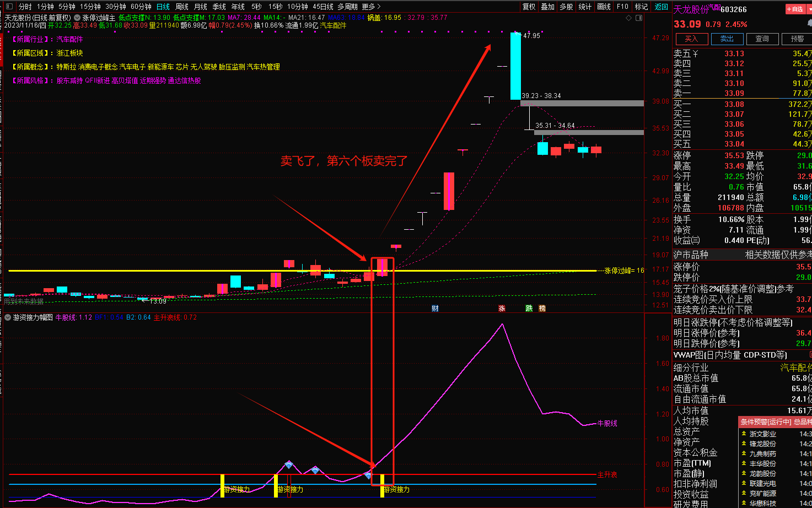Screen dimensions: 812x508
Task: Select the 季线 period tab
Action: click(x=219, y=7)
